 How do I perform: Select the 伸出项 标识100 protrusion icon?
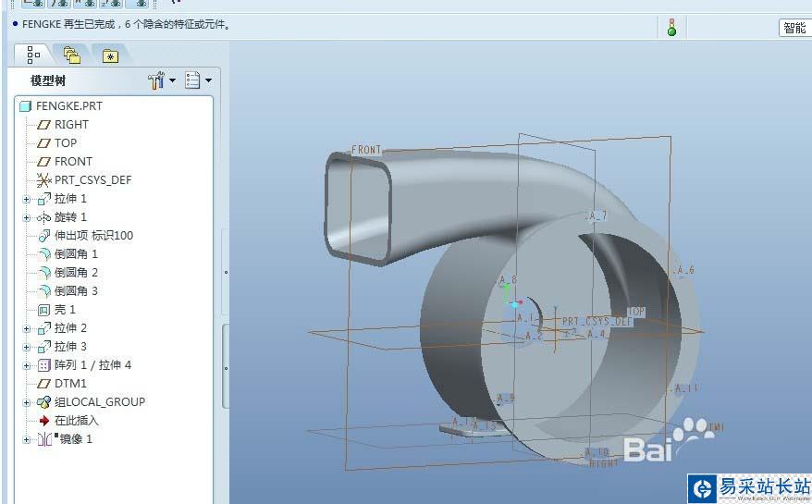coord(44,236)
